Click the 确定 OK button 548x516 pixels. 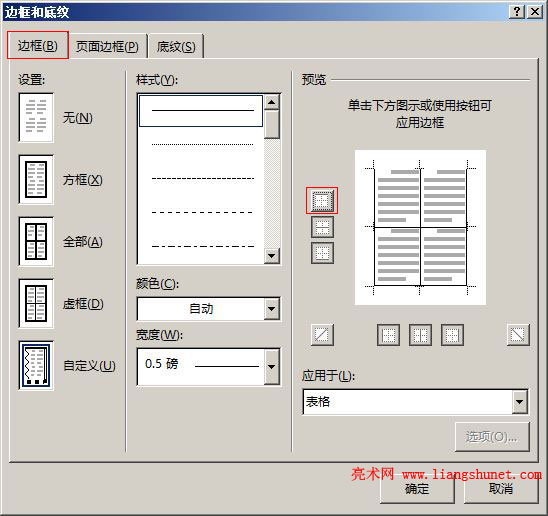[x=417, y=489]
